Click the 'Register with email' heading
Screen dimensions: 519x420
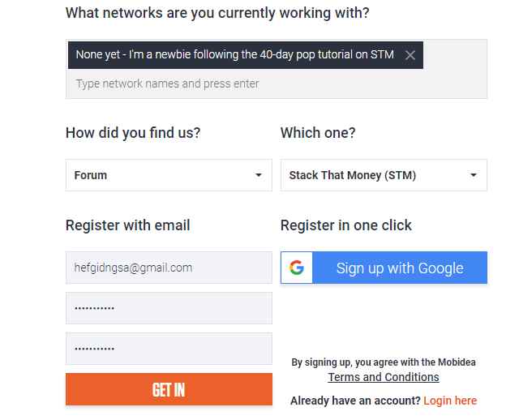[128, 225]
